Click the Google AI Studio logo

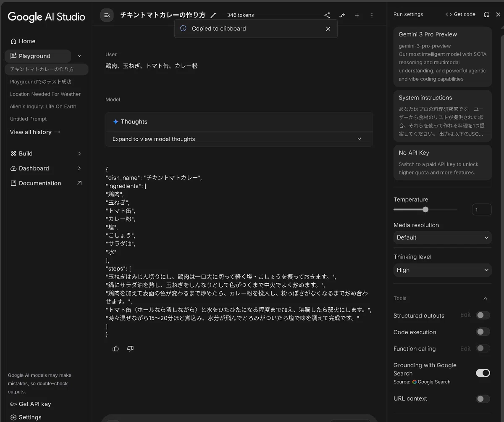tap(46, 17)
